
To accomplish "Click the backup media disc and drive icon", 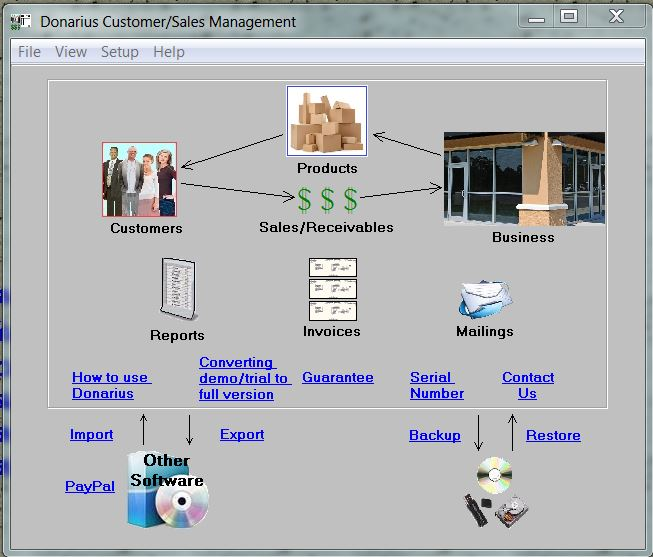I will pos(496,492).
